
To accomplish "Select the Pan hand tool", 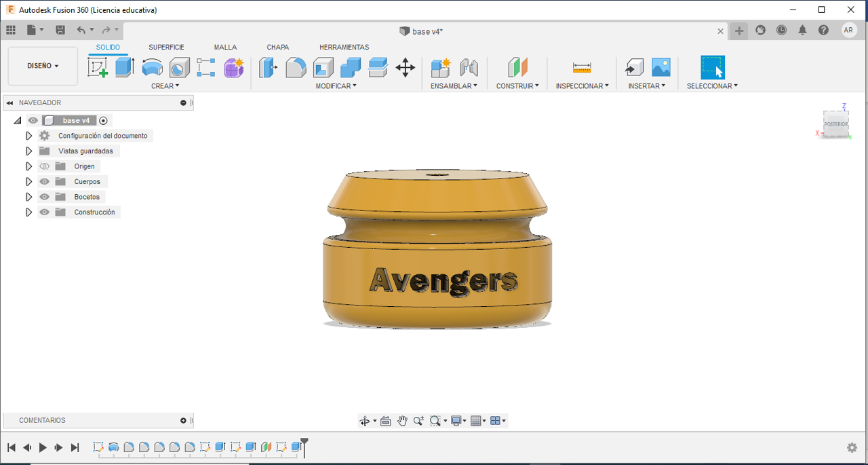I will 402,421.
